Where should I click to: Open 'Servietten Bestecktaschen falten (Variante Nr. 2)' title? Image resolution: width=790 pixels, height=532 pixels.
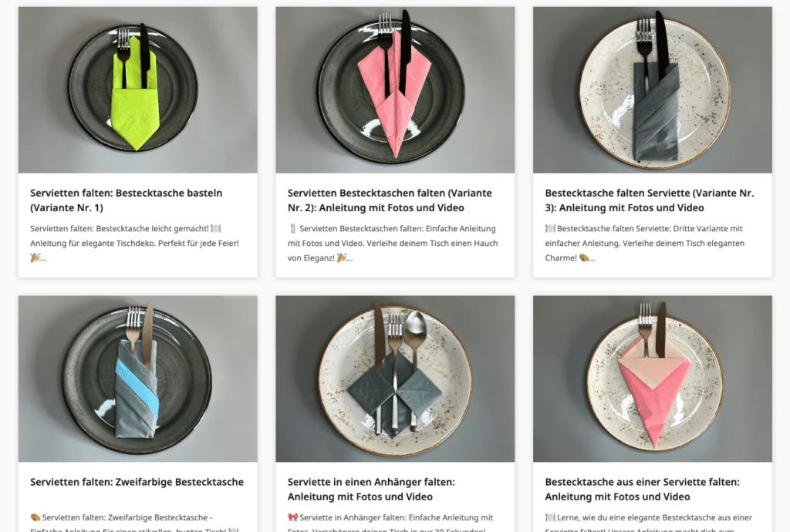click(390, 200)
